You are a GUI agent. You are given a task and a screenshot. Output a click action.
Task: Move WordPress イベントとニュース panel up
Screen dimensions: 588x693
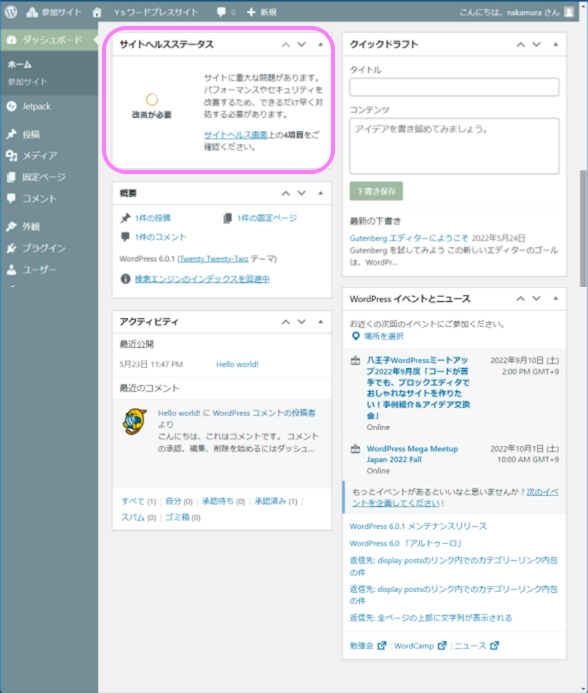(x=521, y=299)
